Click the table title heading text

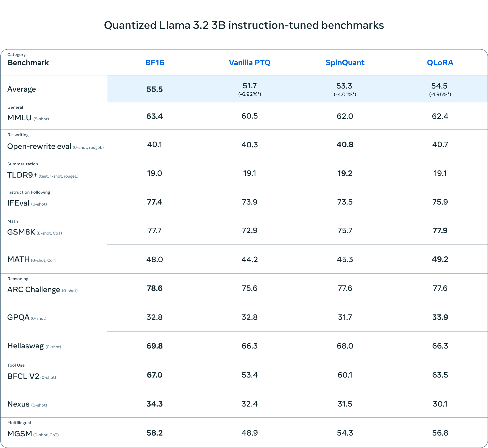tap(244, 25)
